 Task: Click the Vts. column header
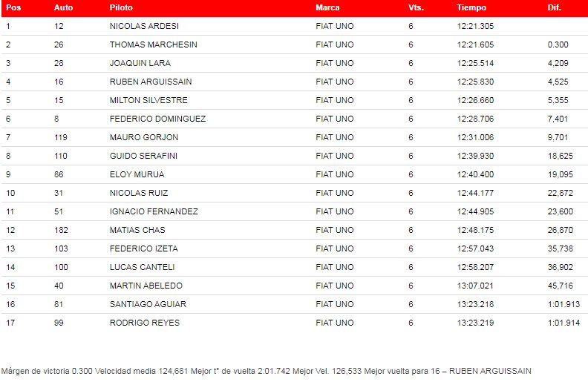point(416,7)
